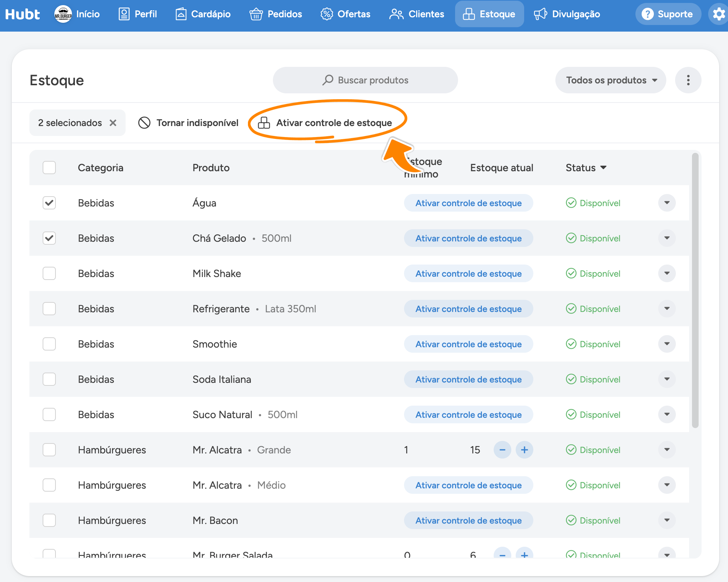This screenshot has height=582, width=728.
Task: Activate stock control for Mr. Bacon
Action: click(468, 520)
